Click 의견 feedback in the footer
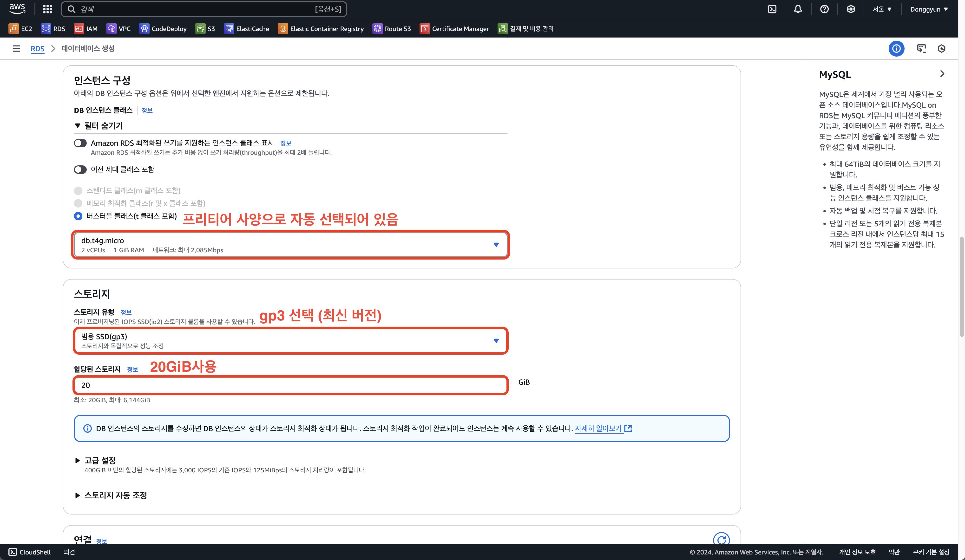Screen dimensions: 965x560 point(69,552)
